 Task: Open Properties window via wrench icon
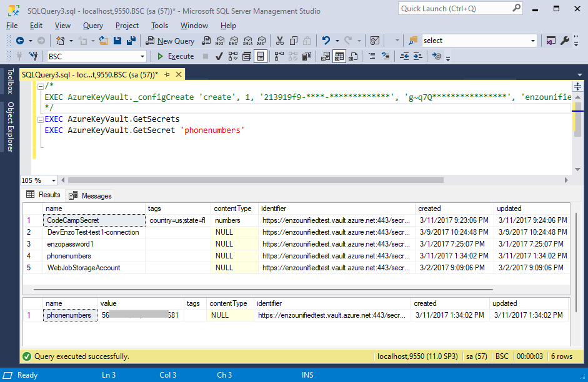click(x=565, y=41)
